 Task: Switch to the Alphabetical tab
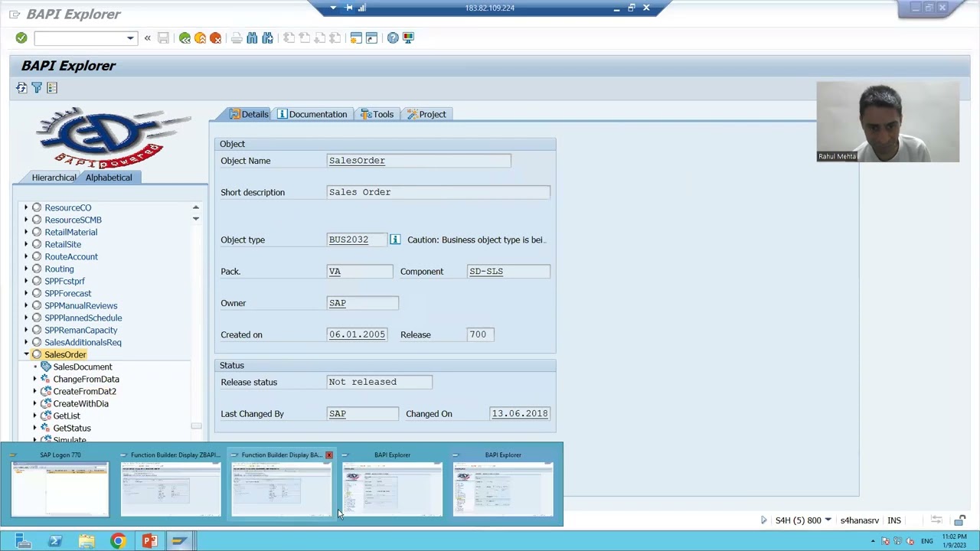click(109, 178)
